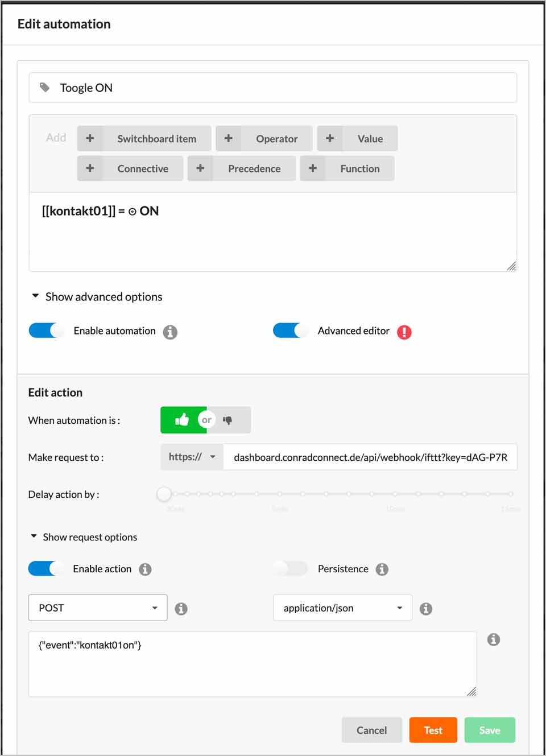This screenshot has width=546, height=756.
Task: Click the Cancel button
Action: 372,730
